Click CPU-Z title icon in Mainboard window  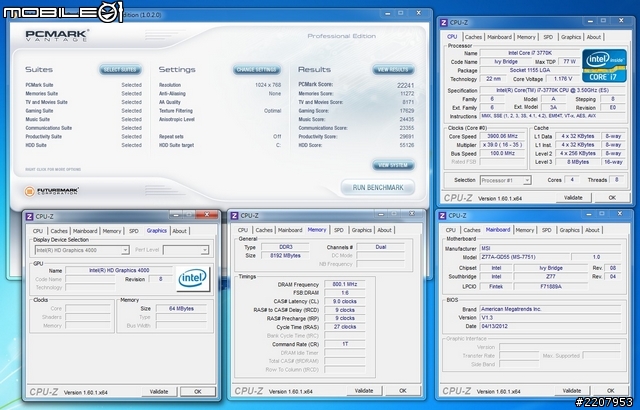click(443, 215)
